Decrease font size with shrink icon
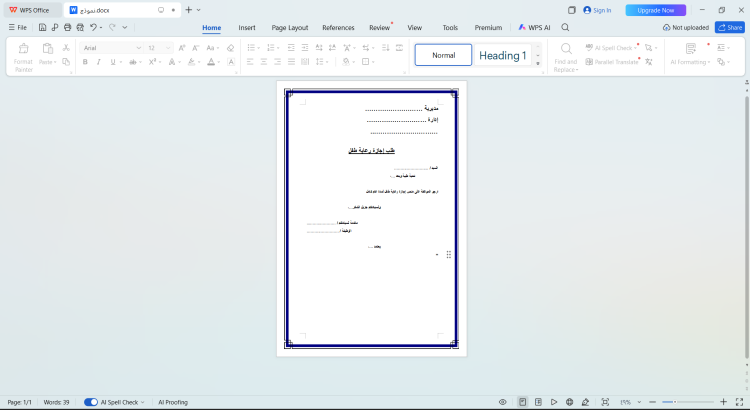The height and width of the screenshot is (410, 750). (x=196, y=48)
